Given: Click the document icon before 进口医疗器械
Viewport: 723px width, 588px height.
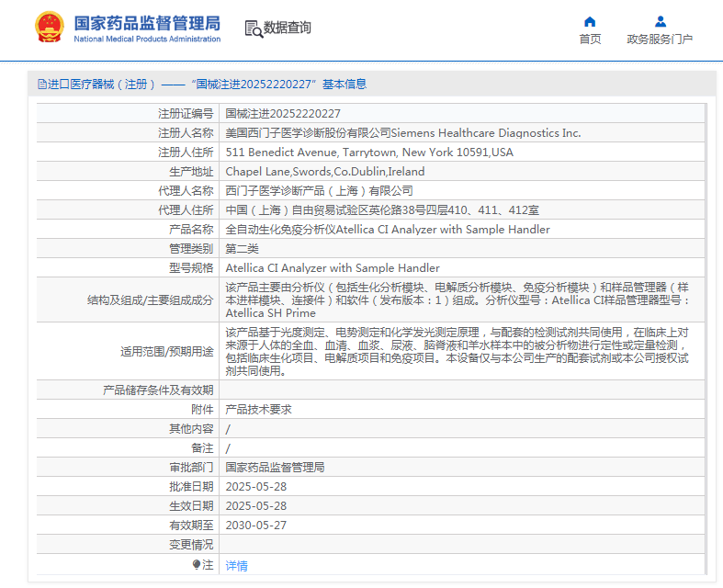Looking at the screenshot, I should (42, 85).
